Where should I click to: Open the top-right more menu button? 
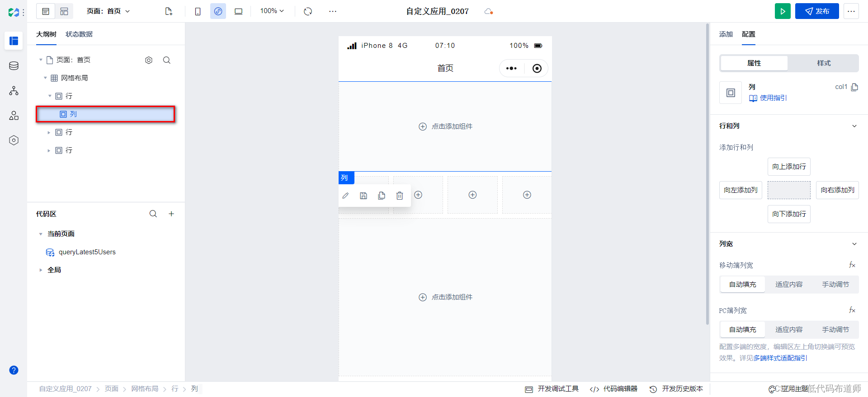click(x=851, y=11)
